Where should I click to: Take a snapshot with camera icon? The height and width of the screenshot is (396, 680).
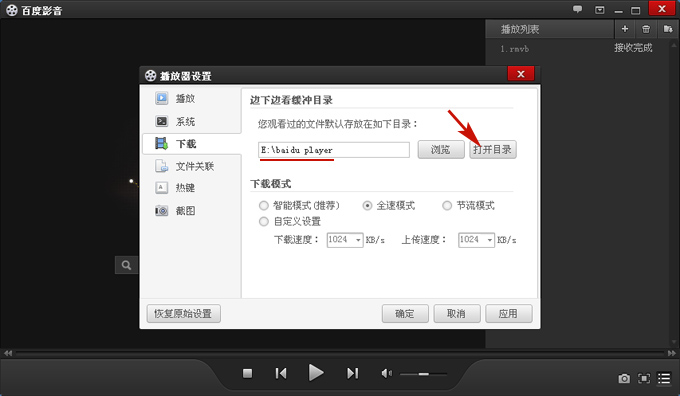pos(624,379)
